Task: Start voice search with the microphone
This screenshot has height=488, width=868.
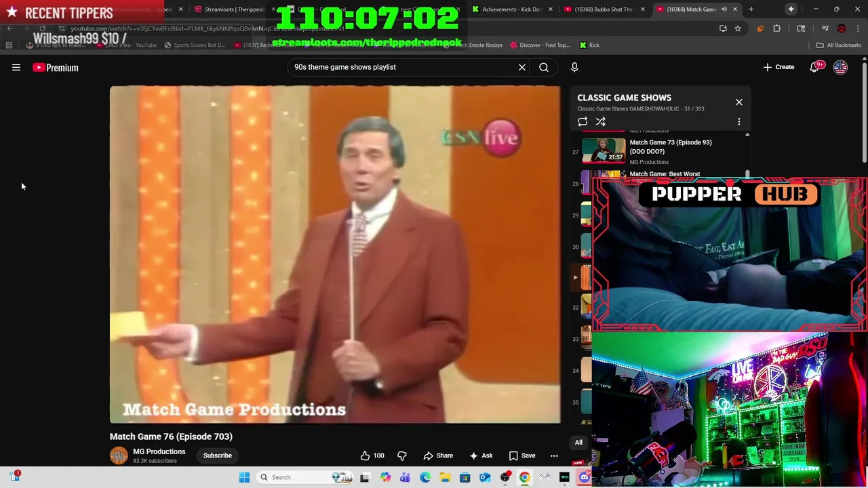Action: coord(574,67)
